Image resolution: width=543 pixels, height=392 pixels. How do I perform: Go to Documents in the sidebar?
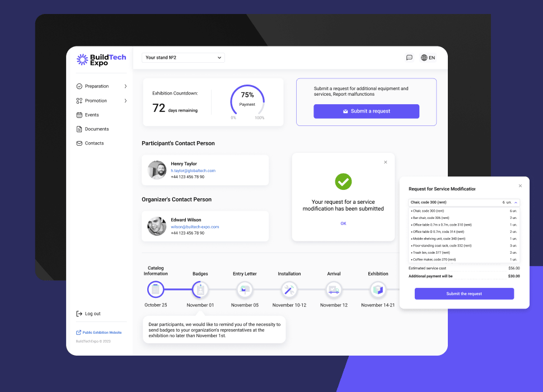point(92,129)
